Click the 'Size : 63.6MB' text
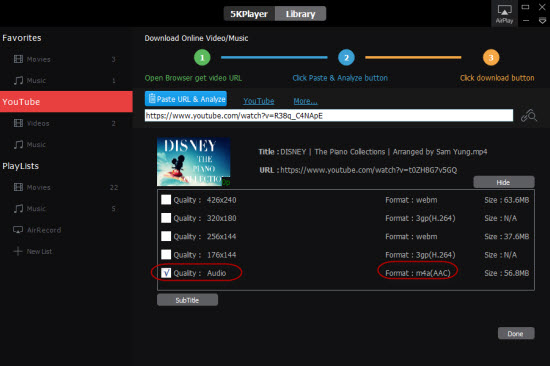This screenshot has width=550, height=366. [x=507, y=200]
